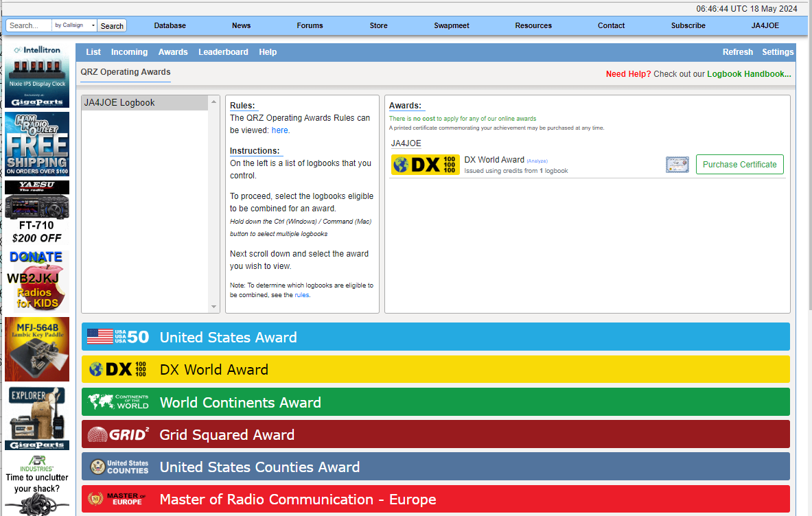Click logbook list scroll up arrow
Screen dimensions: 812x516
(x=214, y=102)
